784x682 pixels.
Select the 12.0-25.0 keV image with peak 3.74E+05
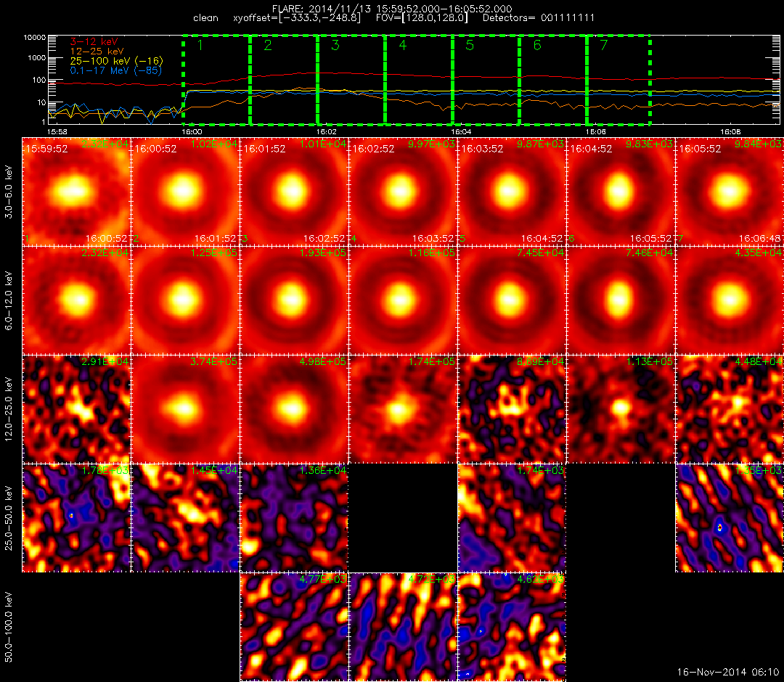pos(186,410)
